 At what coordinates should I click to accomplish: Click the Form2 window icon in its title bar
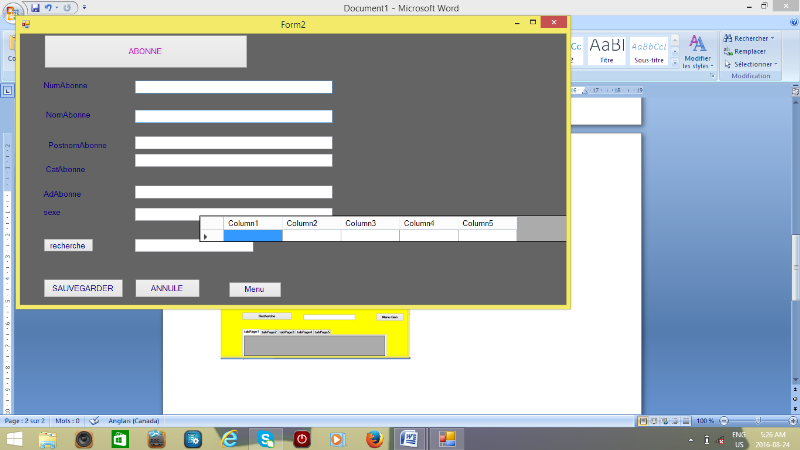click(x=26, y=24)
